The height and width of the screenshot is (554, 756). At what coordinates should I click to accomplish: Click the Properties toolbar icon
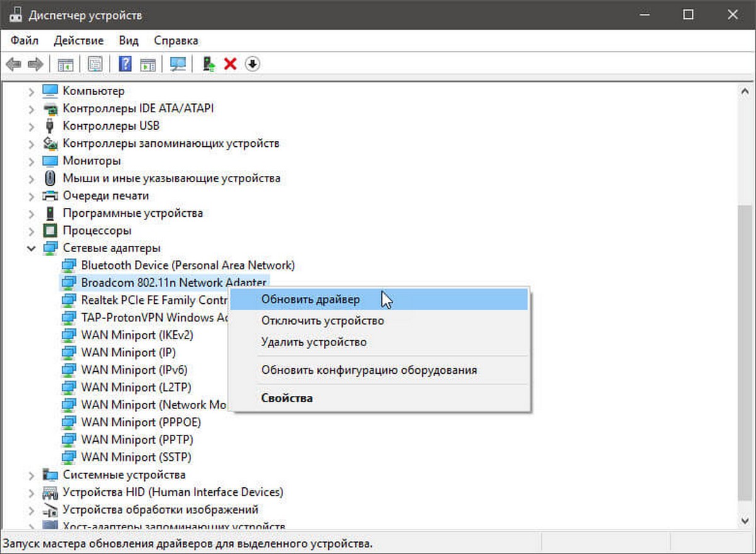[x=95, y=64]
